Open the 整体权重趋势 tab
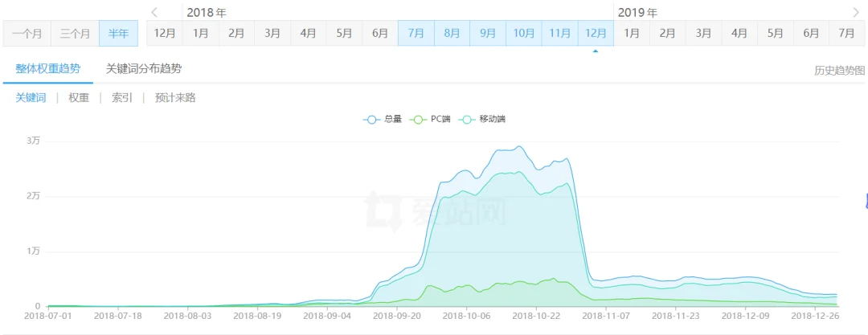This screenshot has height=335, width=868. [x=48, y=68]
